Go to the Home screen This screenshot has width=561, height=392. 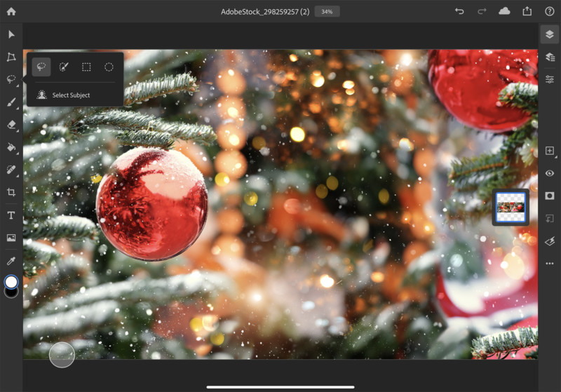point(11,11)
